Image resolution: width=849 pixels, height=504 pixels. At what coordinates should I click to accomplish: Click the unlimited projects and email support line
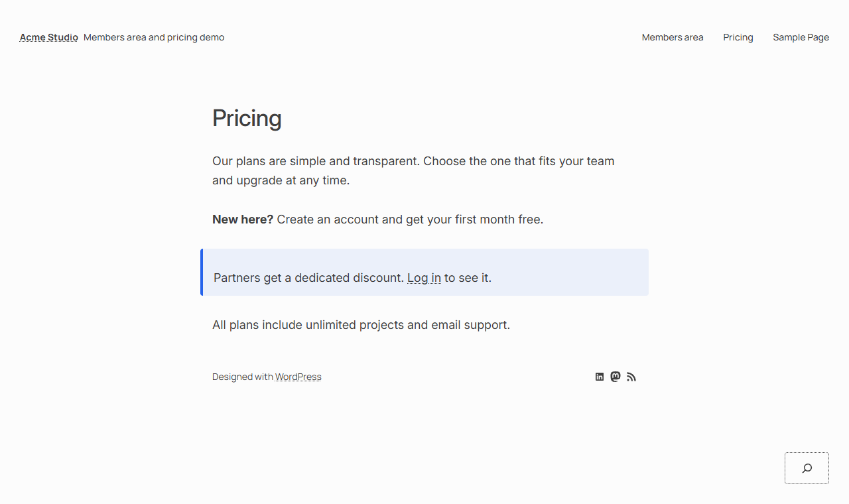pos(361,325)
